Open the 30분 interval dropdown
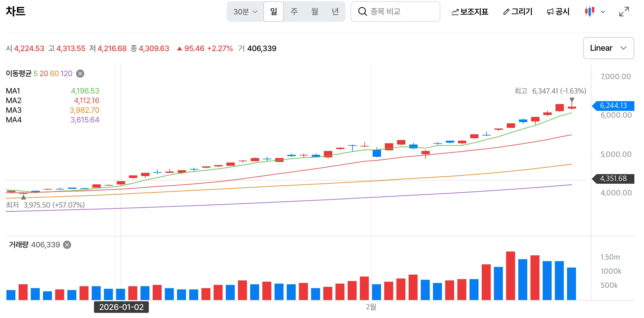This screenshot has width=644, height=318. 245,12
